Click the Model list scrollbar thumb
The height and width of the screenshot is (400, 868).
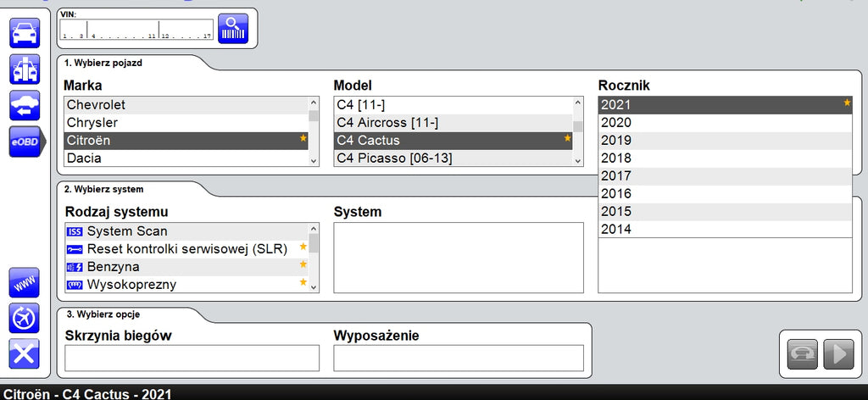coord(578,126)
